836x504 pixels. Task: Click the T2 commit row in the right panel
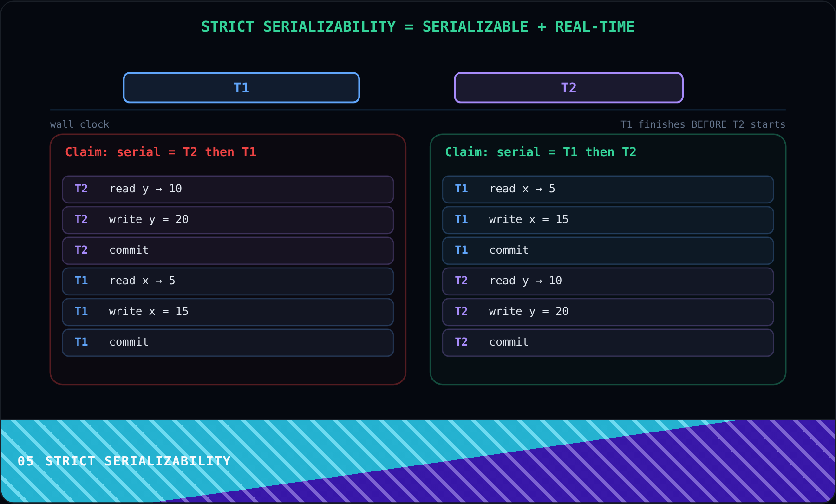tap(608, 342)
